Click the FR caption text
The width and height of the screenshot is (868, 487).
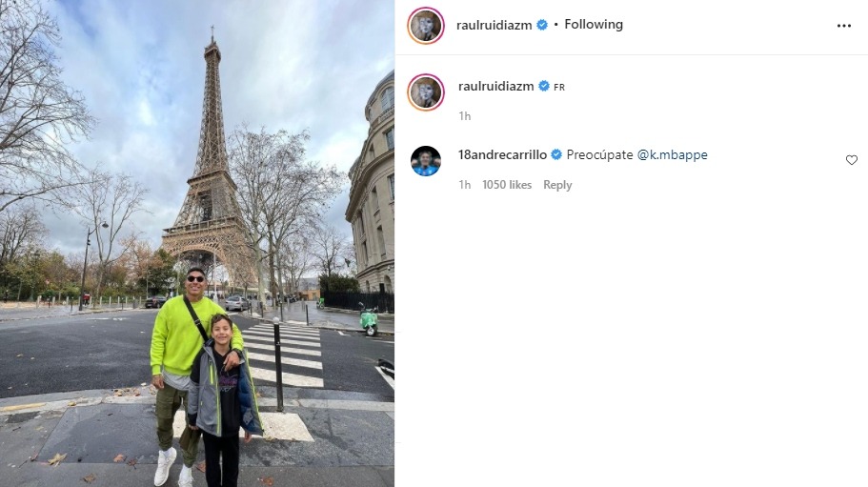559,87
